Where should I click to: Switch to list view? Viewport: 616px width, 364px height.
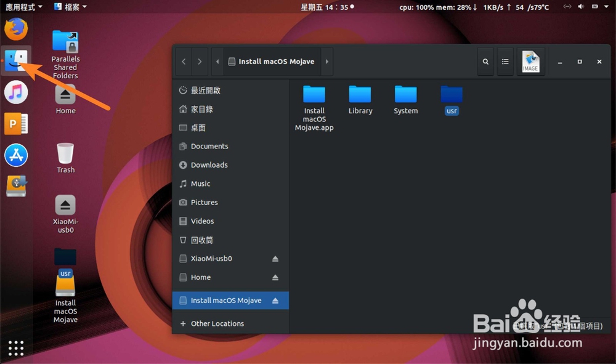[x=505, y=62]
